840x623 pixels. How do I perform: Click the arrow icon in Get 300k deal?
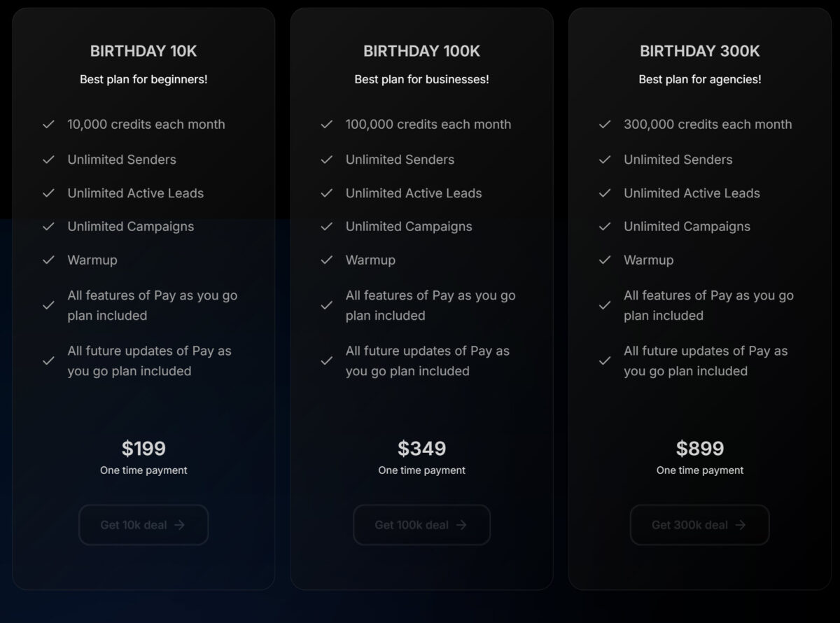(x=741, y=525)
